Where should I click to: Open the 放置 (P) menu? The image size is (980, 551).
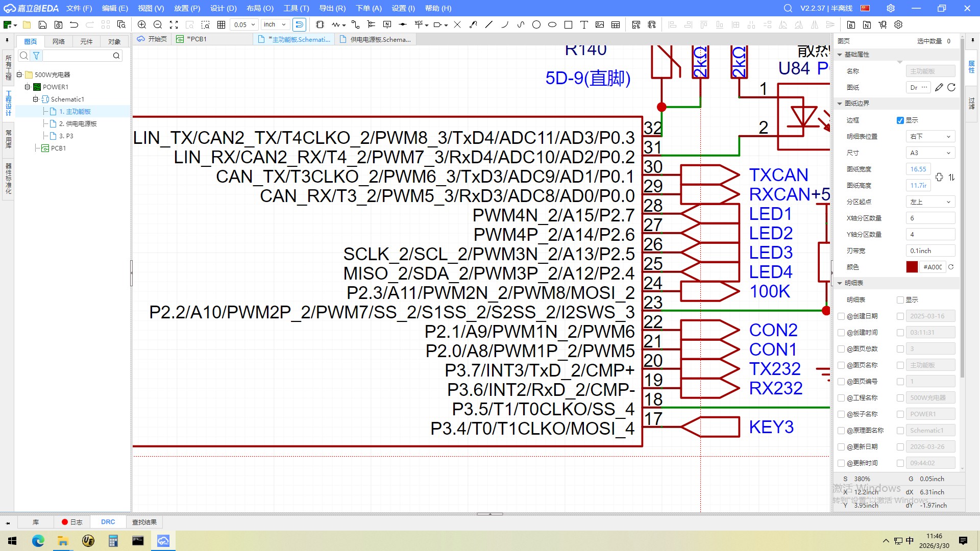[x=187, y=8]
